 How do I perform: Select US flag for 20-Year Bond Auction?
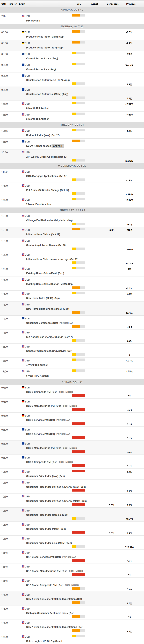click(23, 200)
